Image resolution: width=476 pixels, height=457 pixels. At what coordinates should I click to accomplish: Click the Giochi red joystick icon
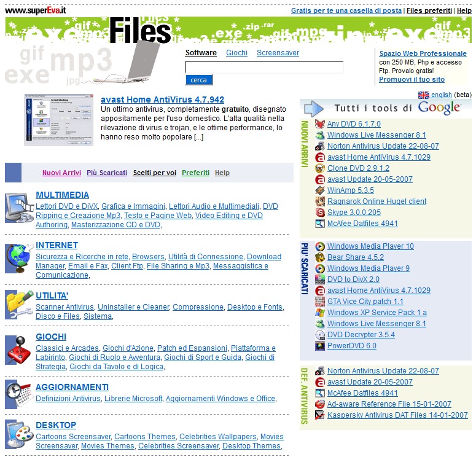point(19,350)
